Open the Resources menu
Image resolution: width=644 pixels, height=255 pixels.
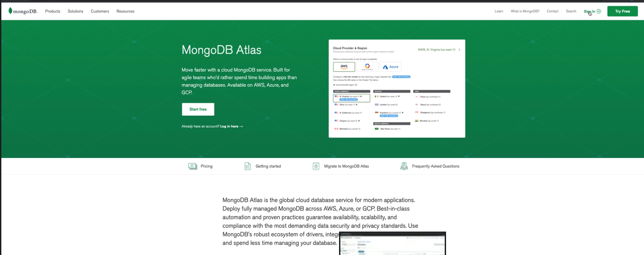(125, 11)
